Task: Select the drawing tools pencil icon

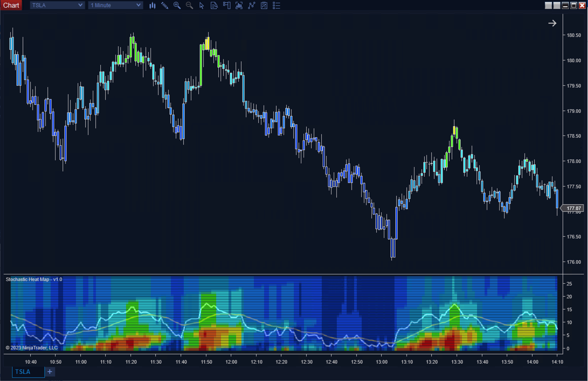Action: coord(165,5)
